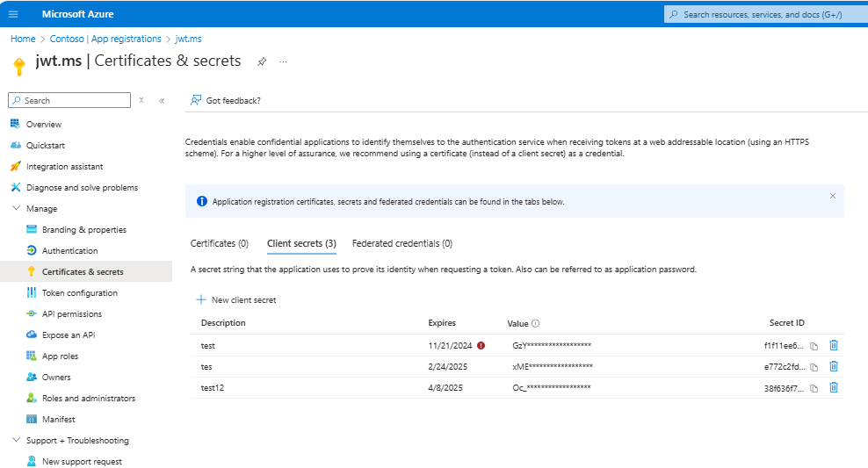Open the jwt.ms breadcrumb link
868x468 pixels.
[x=188, y=39]
